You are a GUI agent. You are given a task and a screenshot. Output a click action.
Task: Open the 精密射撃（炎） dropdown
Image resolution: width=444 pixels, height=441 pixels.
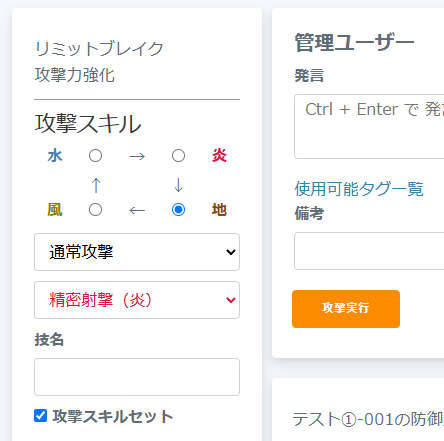(x=137, y=300)
